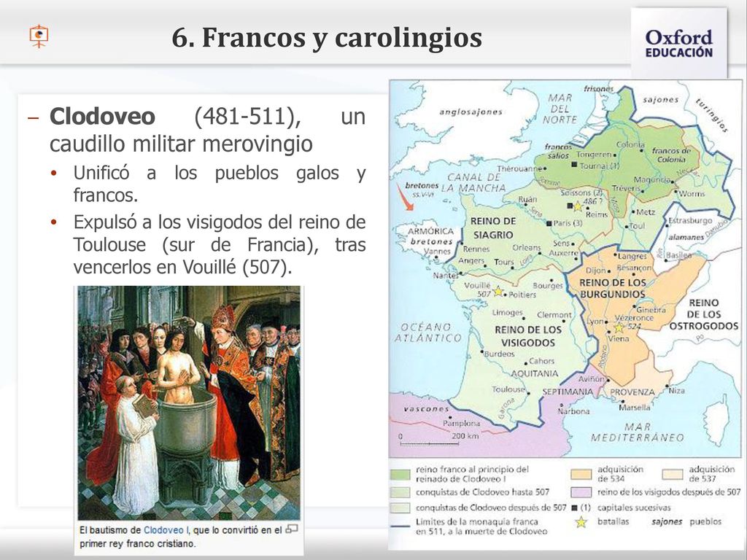Click the city label 'Nantes' on the map

[446, 275]
